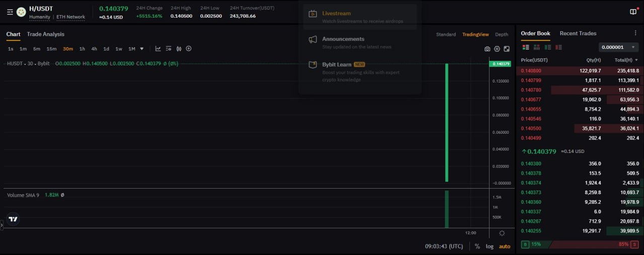This screenshot has width=644, height=255.
Task: Open the hamburger menu beside H/USDT
Action: [10, 12]
